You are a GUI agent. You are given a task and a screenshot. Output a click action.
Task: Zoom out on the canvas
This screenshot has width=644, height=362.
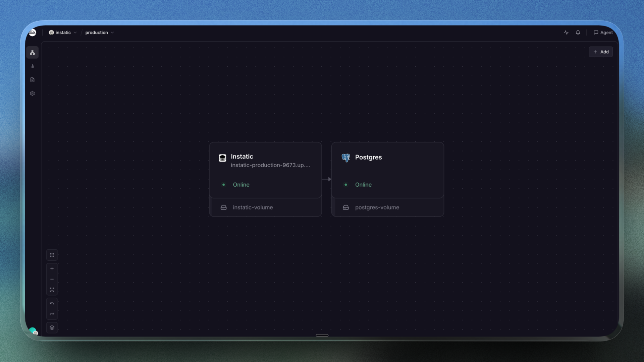tap(52, 279)
